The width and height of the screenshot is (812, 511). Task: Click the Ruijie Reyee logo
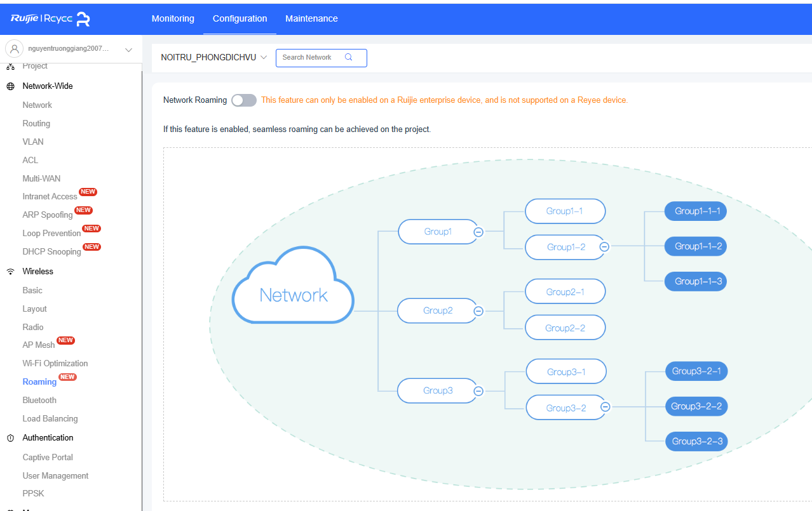tap(50, 19)
